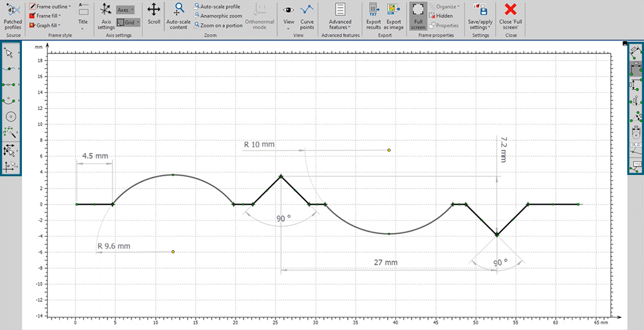The width and height of the screenshot is (644, 330).
Task: Toggle Curve points display
Action: click(x=307, y=17)
